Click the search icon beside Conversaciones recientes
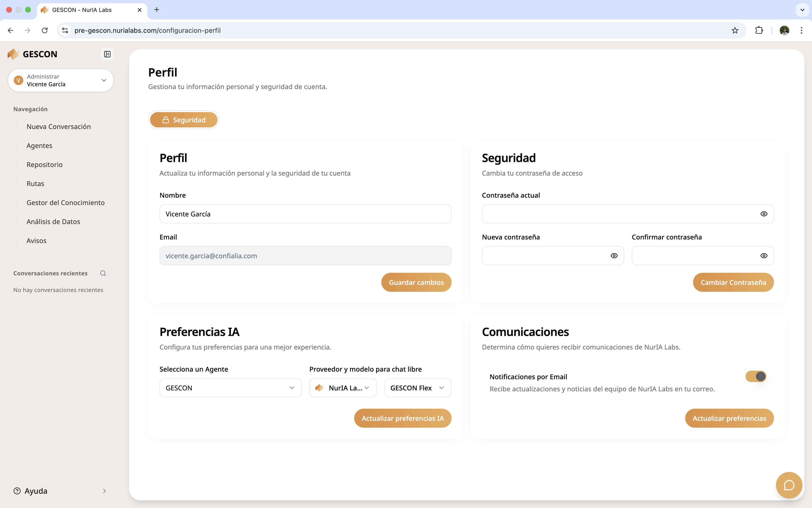The image size is (812, 508). tap(103, 273)
